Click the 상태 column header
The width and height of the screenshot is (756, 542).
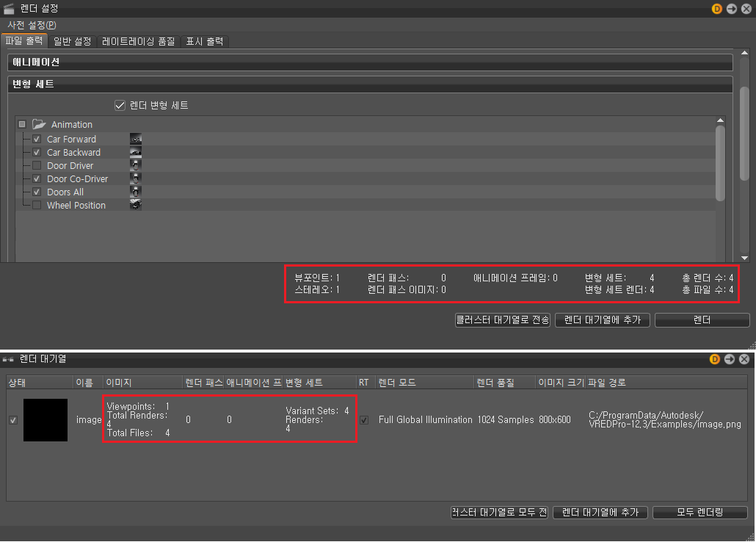pyautogui.click(x=40, y=383)
